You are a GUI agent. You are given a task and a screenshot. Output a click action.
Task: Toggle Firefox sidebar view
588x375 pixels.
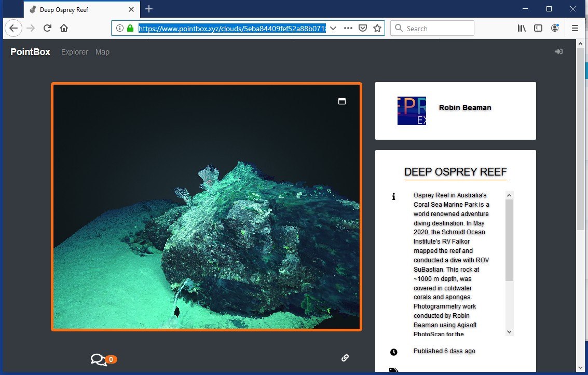coord(538,28)
